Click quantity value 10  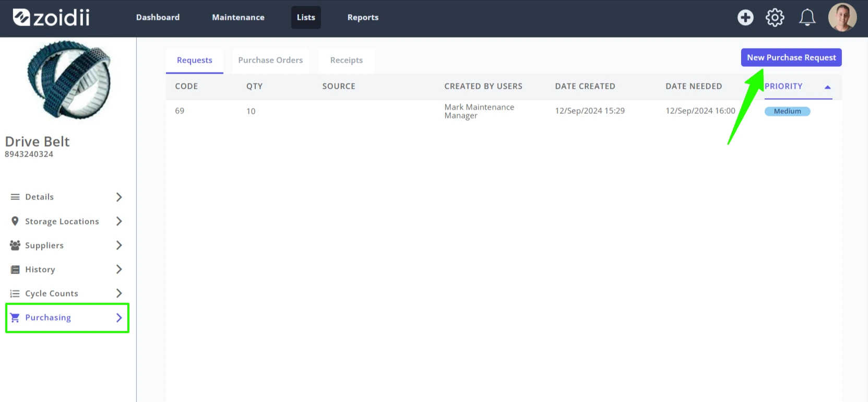pyautogui.click(x=251, y=111)
